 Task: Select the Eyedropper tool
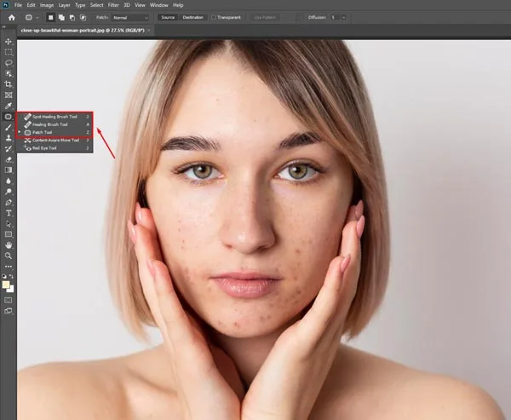(9, 106)
